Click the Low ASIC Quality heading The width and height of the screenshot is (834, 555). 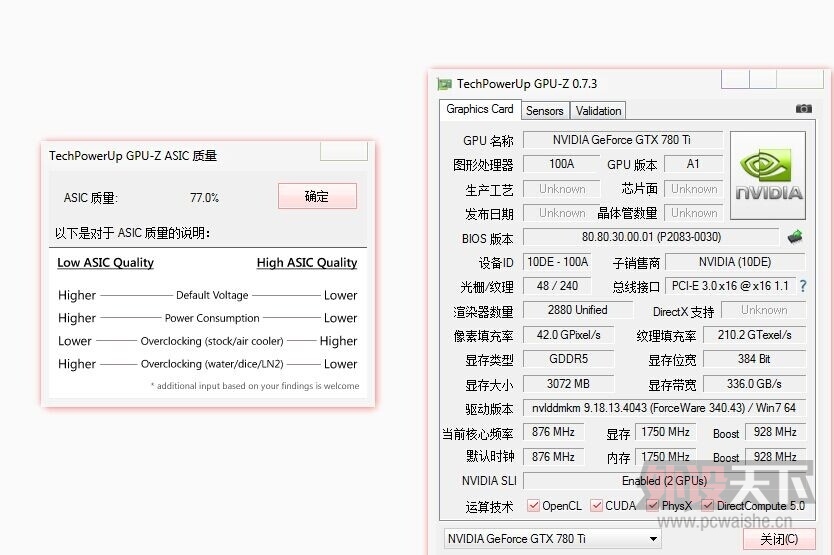[x=105, y=263]
